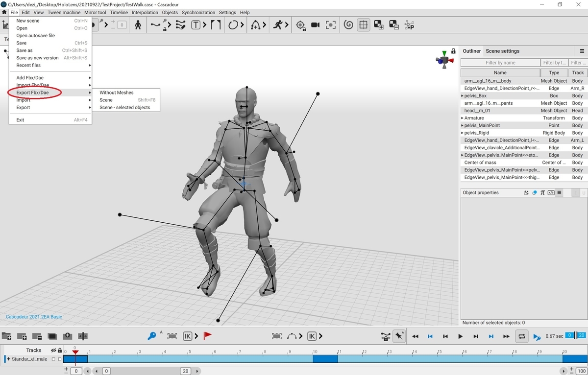The image size is (588, 375).
Task: Click the standing mannequin icon in toolbar
Action: pos(138,25)
